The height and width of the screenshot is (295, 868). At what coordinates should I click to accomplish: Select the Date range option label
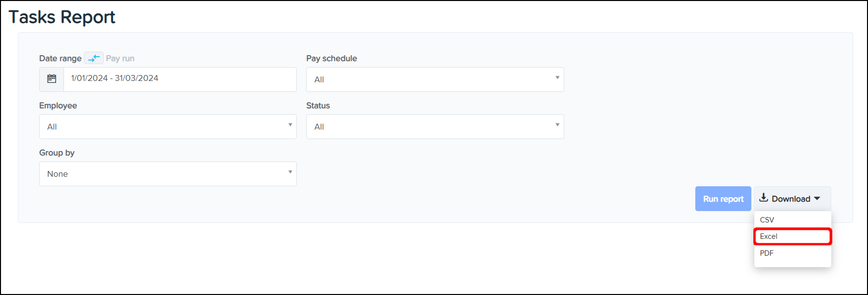(60, 59)
